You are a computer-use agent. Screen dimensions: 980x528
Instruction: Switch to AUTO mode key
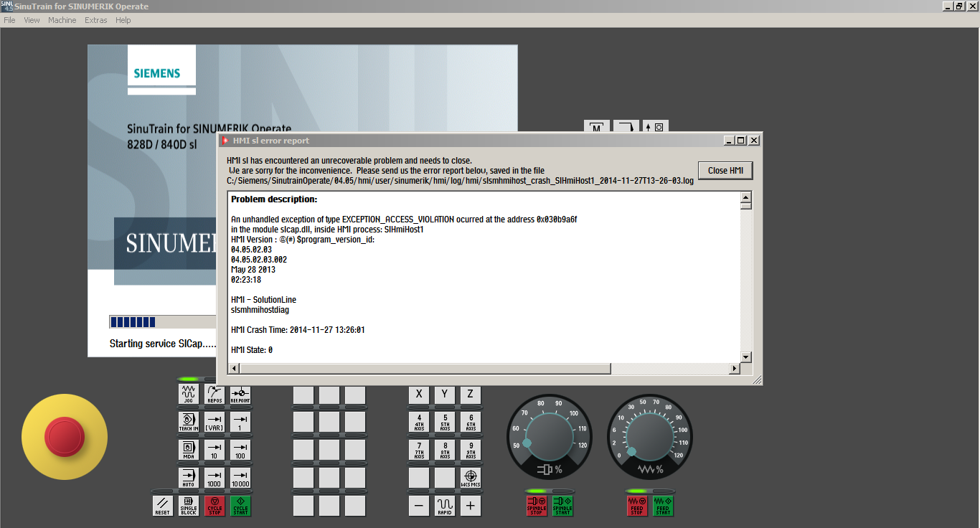tap(189, 478)
